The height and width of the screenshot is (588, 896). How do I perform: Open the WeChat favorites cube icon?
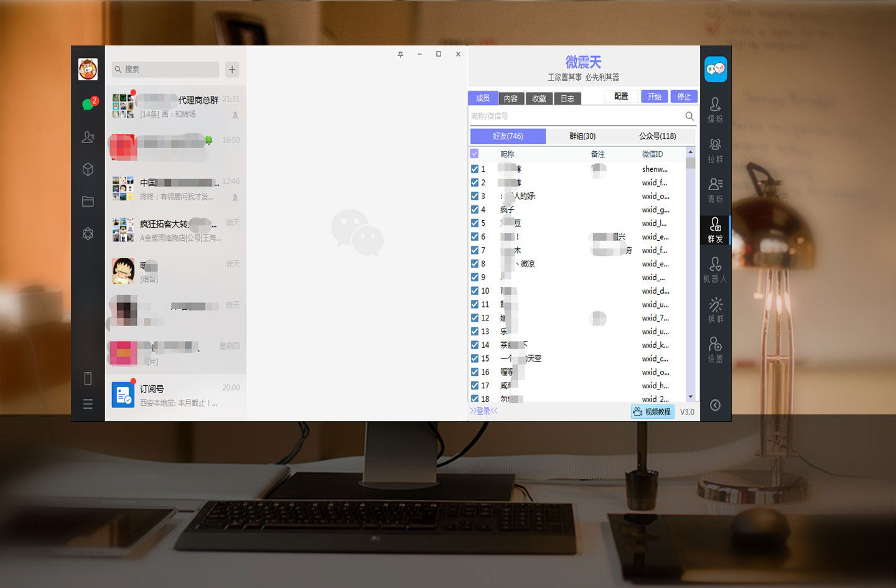(88, 169)
